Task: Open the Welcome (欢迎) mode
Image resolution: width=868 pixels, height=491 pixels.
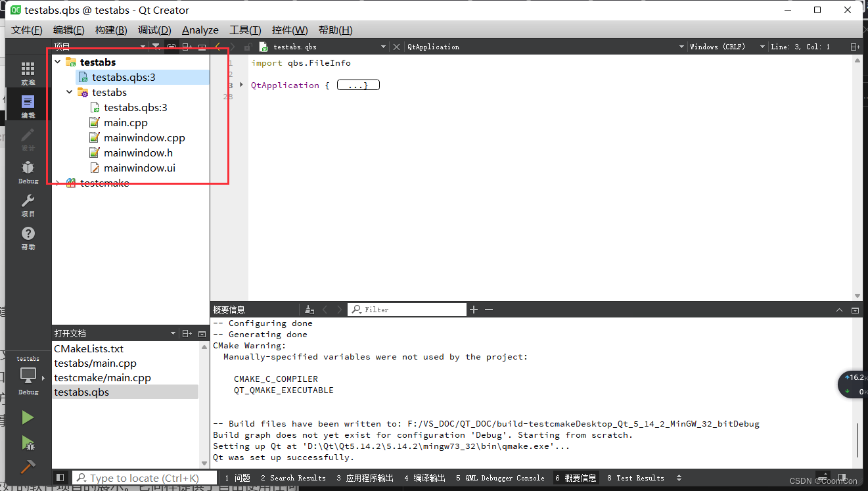Action: click(x=28, y=73)
